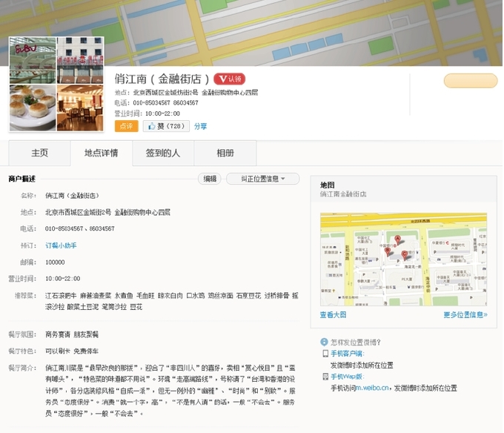Click the phone icon beside 手机客户端
The image size is (504, 433).
pos(325,354)
